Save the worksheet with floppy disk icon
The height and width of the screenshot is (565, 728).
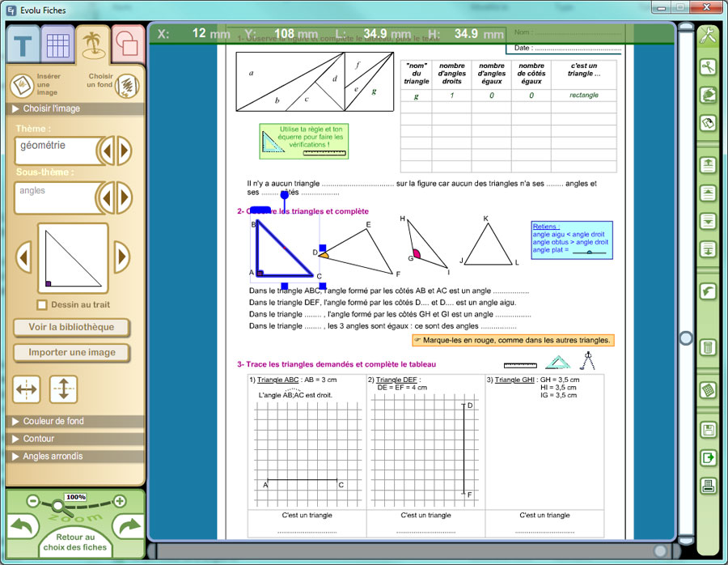tap(708, 430)
